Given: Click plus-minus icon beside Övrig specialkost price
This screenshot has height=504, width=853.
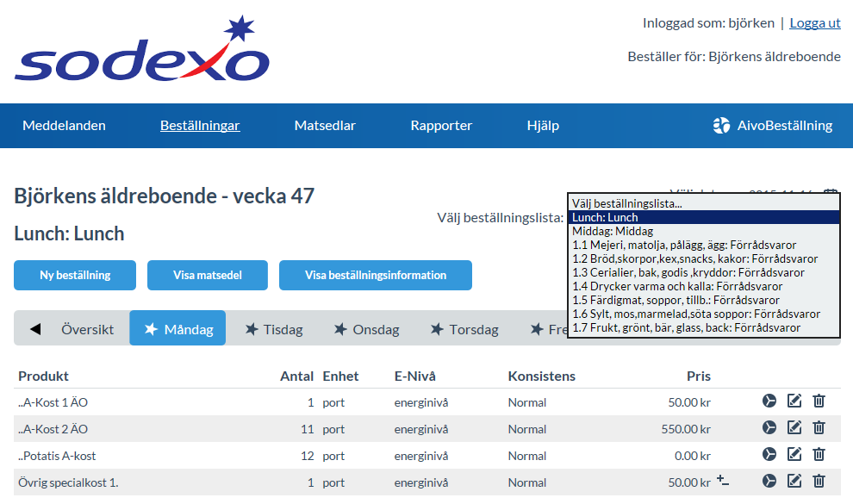Looking at the screenshot, I should tap(722, 481).
